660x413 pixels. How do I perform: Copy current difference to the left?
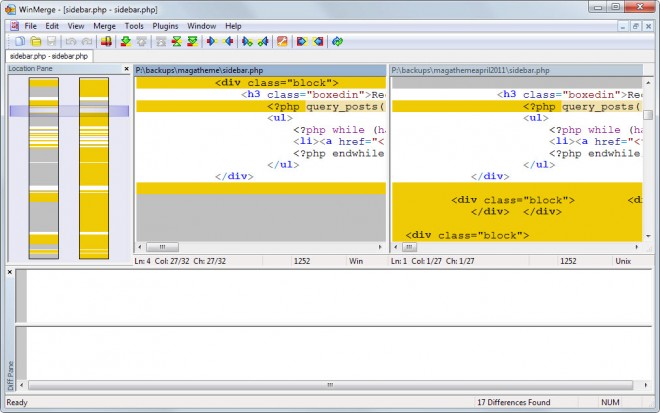228,41
